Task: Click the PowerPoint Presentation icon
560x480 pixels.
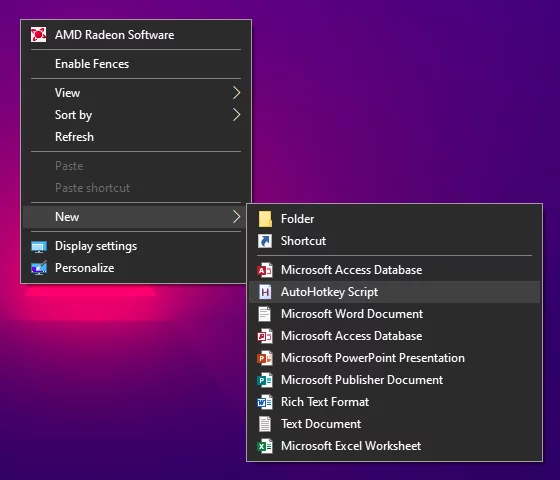Action: point(265,358)
